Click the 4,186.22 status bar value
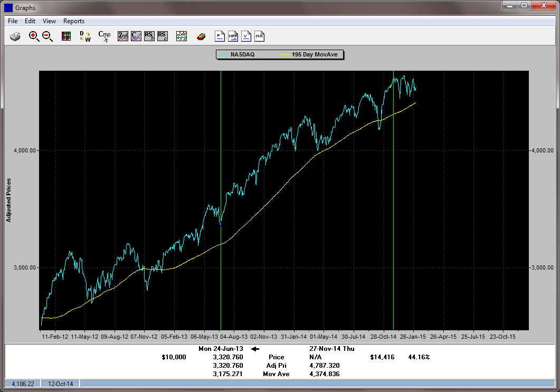Screen dimensions: 560x392 tap(23, 384)
